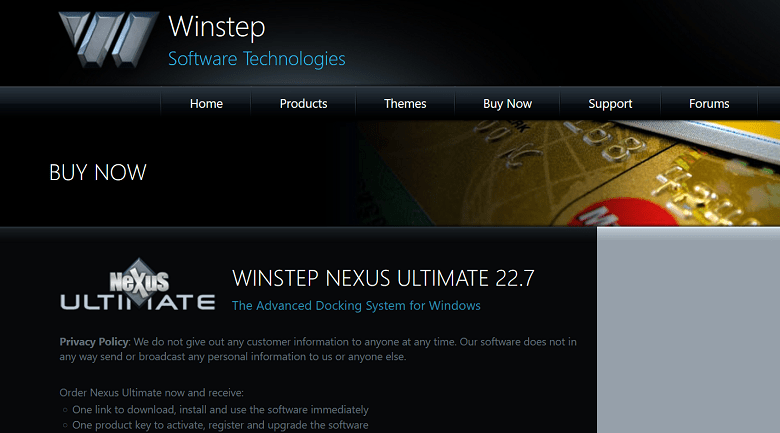Click the Privacy Policy bold text

click(94, 342)
